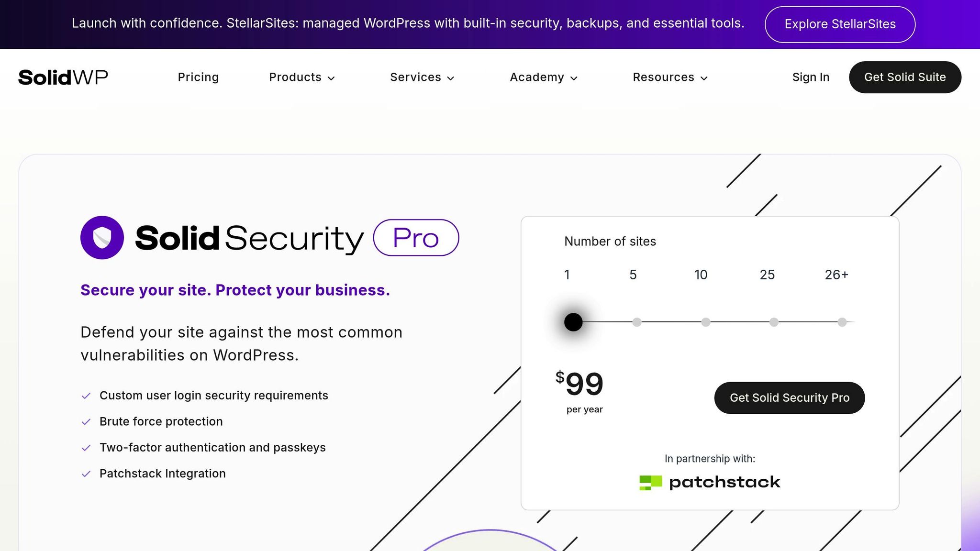The height and width of the screenshot is (551, 980).
Task: Select 25 sites on the slider
Action: pos(774,322)
